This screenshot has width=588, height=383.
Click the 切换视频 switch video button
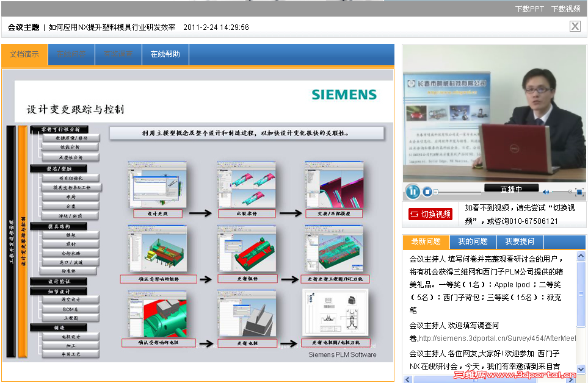pos(430,214)
